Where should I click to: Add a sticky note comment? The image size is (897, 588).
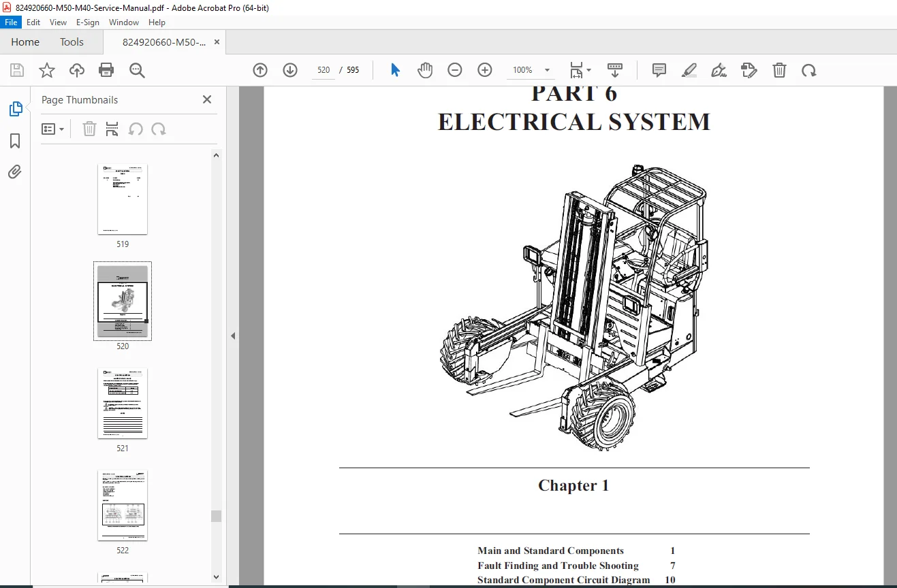659,70
